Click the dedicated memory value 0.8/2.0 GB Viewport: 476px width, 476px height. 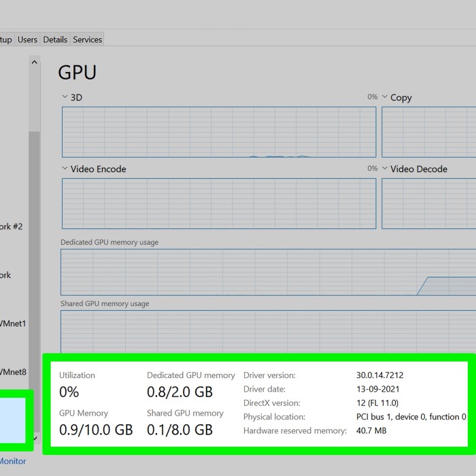[180, 392]
